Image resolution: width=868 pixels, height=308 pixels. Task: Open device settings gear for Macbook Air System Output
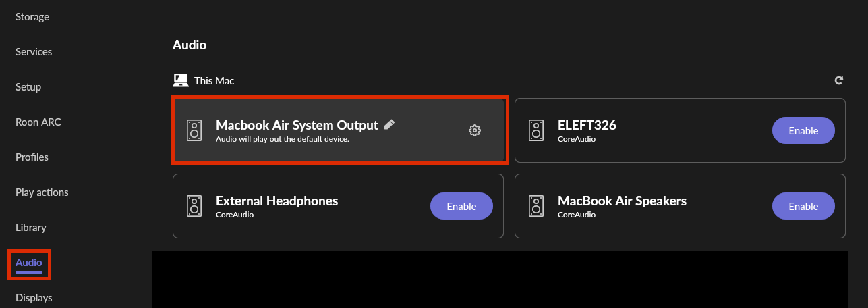pos(474,130)
